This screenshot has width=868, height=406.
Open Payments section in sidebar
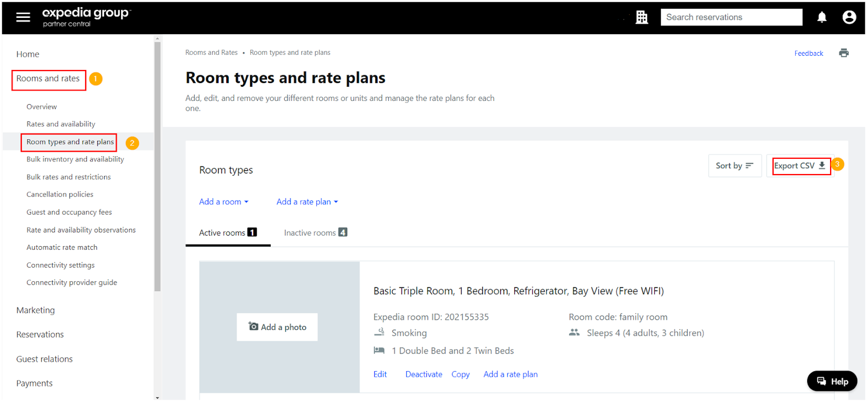click(x=34, y=383)
